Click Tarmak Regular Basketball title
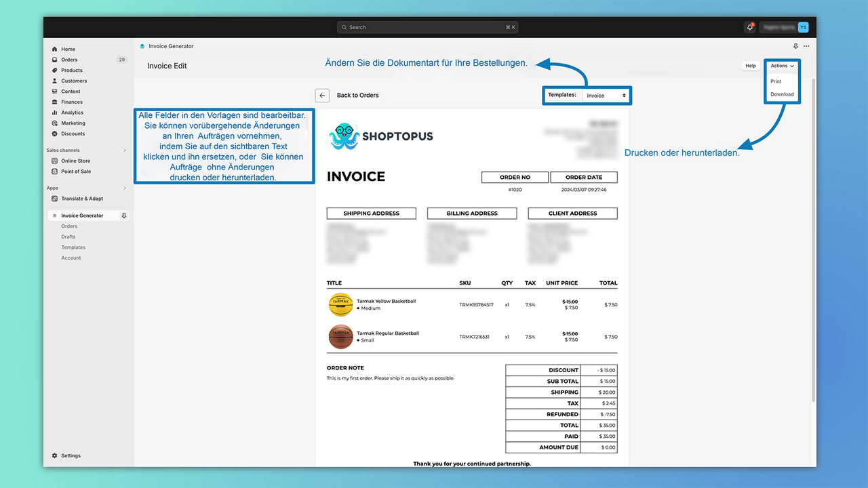This screenshot has width=868, height=488. (388, 333)
